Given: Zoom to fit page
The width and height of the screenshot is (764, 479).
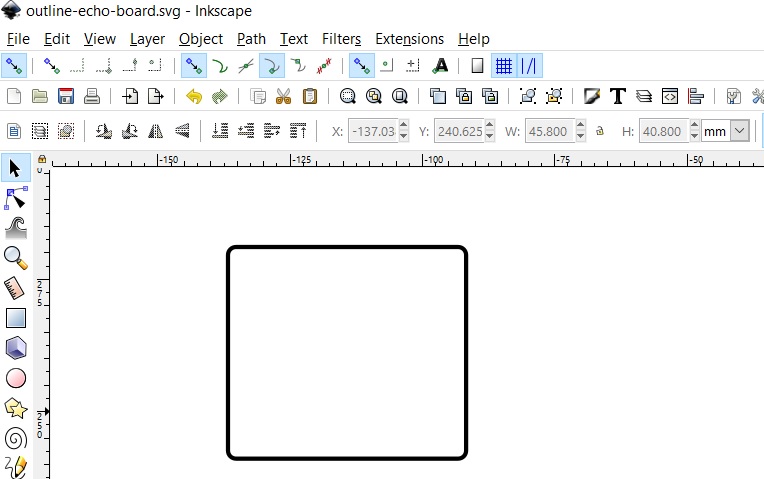Looking at the screenshot, I should click(x=400, y=96).
